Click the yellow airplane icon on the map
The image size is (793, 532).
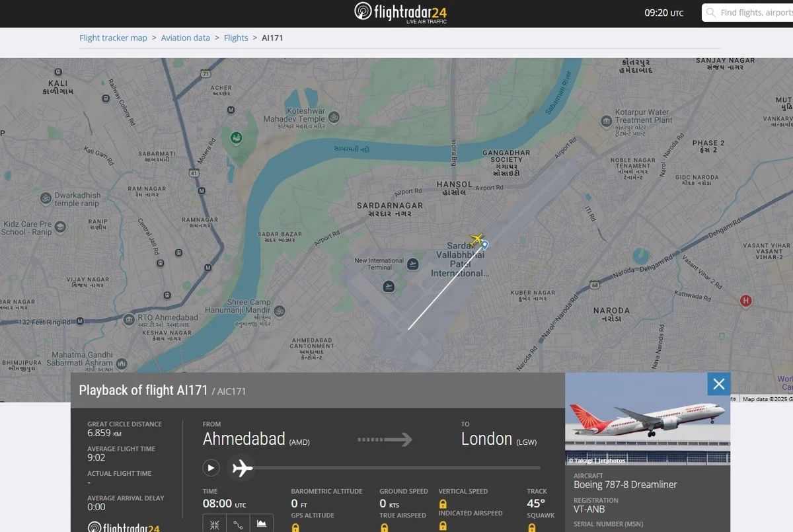tap(476, 239)
